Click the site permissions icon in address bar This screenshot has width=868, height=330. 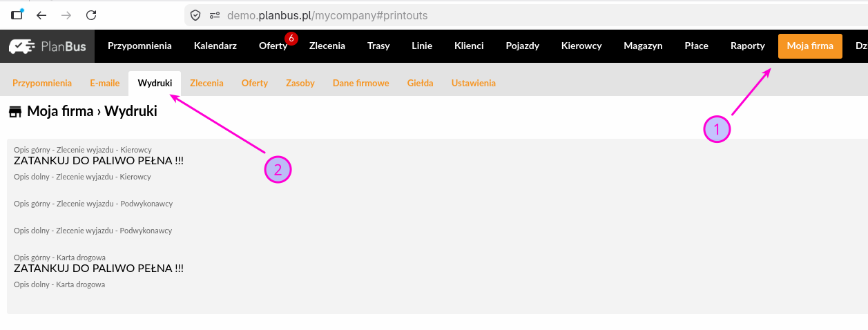tap(214, 15)
